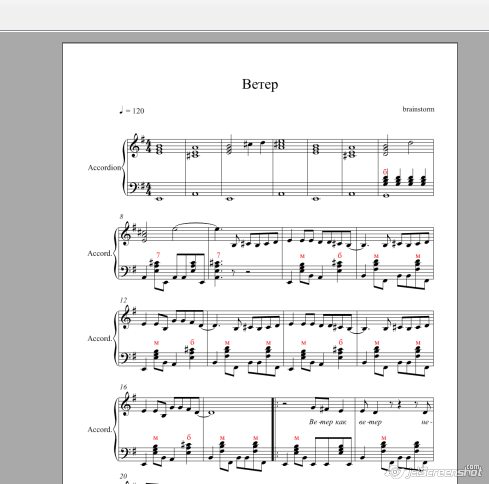Select the lyric "ве-тер" in last measure

[370, 422]
